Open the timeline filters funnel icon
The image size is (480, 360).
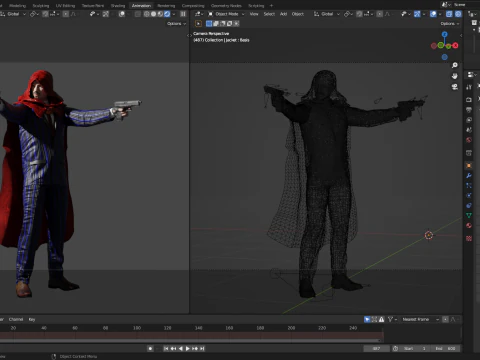390,319
